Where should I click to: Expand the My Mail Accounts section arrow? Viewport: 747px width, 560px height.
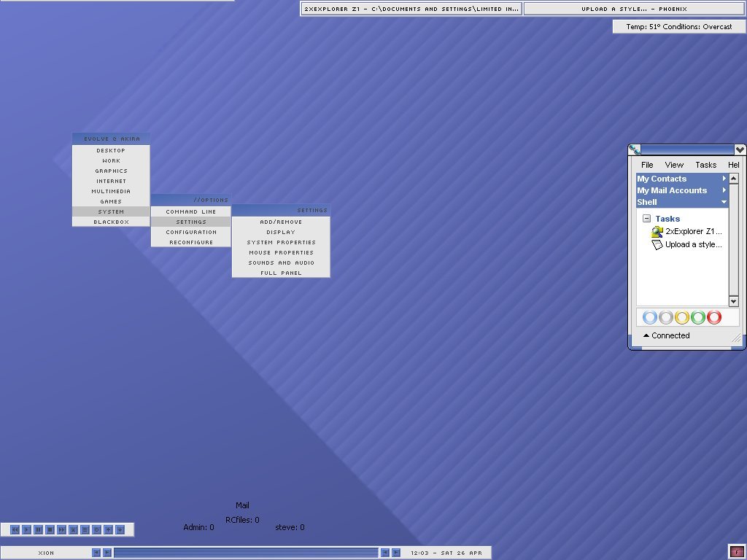pos(724,190)
